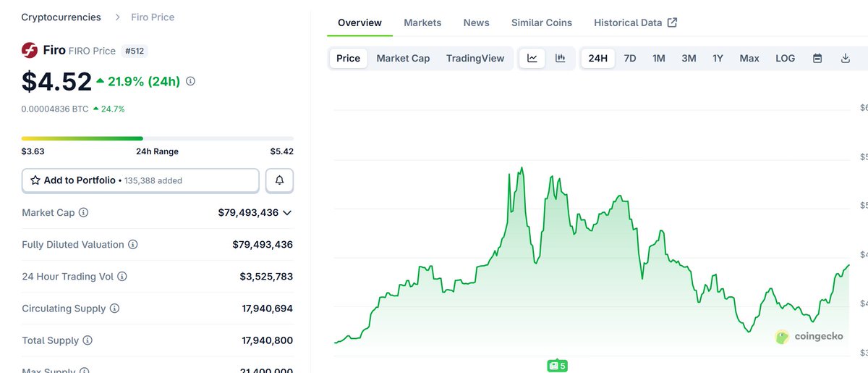Click the breadcrumb chevron after Cryptocurrencies
Image resolution: width=868 pixels, height=373 pixels.
pyautogui.click(x=117, y=17)
